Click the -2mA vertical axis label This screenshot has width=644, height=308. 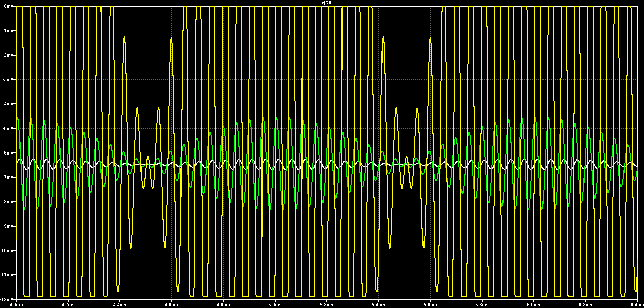[8, 55]
